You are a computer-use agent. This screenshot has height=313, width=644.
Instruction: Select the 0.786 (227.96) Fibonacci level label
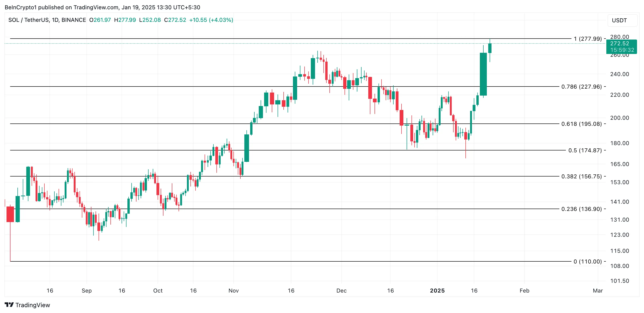581,87
